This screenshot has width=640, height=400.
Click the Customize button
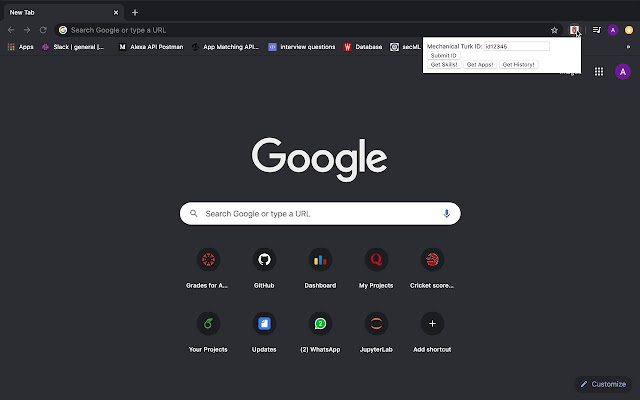pos(603,384)
